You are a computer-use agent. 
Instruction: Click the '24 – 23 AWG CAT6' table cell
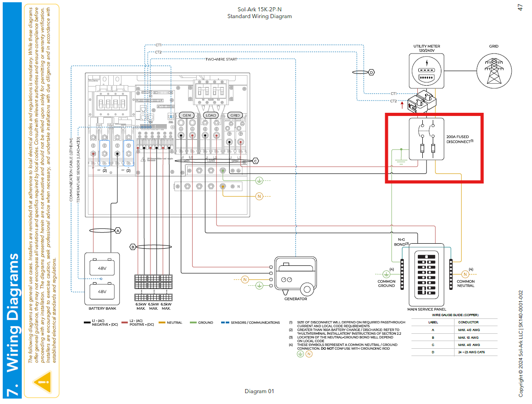[x=471, y=352]
